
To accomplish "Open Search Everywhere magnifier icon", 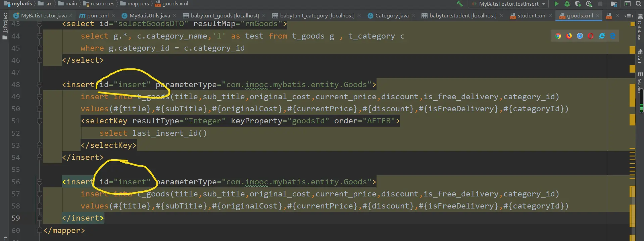I will coord(638,4).
